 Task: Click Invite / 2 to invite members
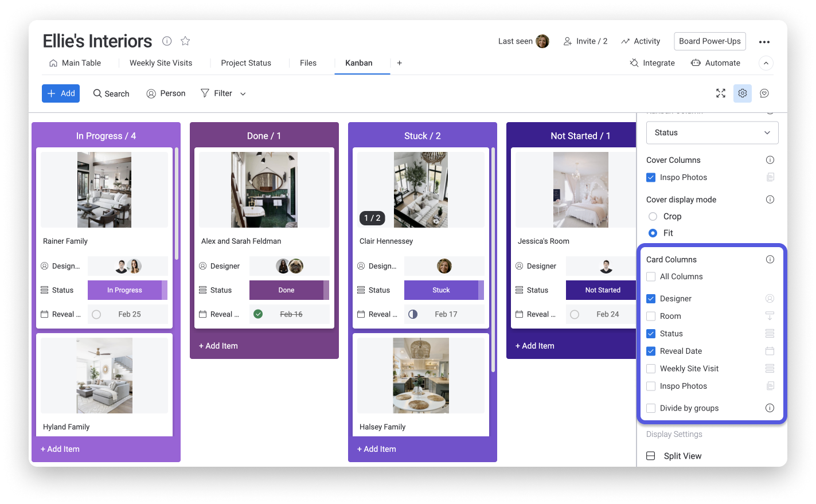tap(585, 41)
